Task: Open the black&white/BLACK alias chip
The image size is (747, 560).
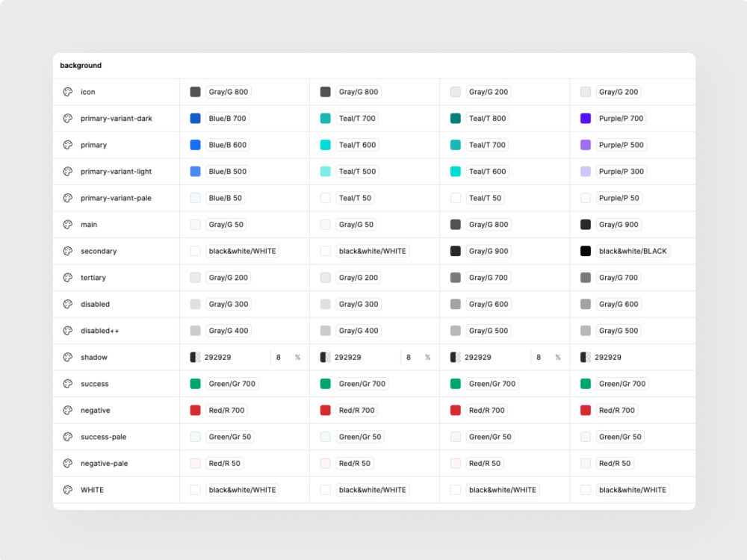Action: point(633,251)
